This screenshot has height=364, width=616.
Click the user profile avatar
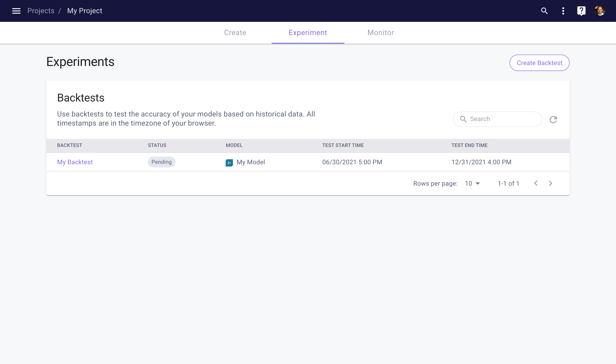[x=600, y=11]
